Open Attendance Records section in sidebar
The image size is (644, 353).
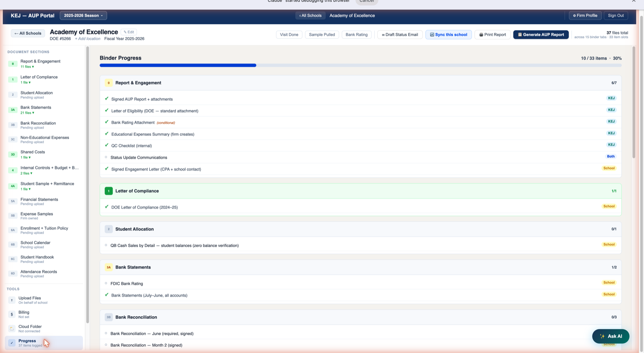[44, 273]
